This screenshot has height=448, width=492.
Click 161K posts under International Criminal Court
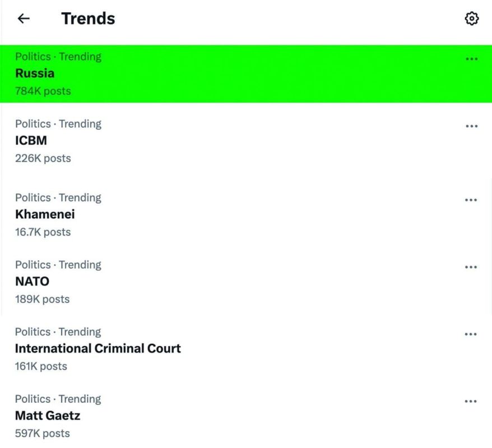tap(41, 366)
